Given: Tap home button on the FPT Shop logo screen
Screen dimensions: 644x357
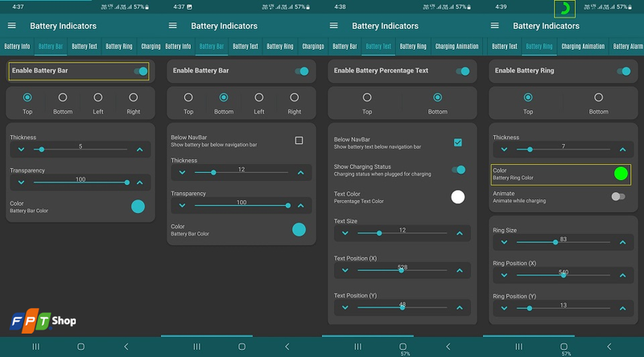Looking at the screenshot, I should pos(81,347).
